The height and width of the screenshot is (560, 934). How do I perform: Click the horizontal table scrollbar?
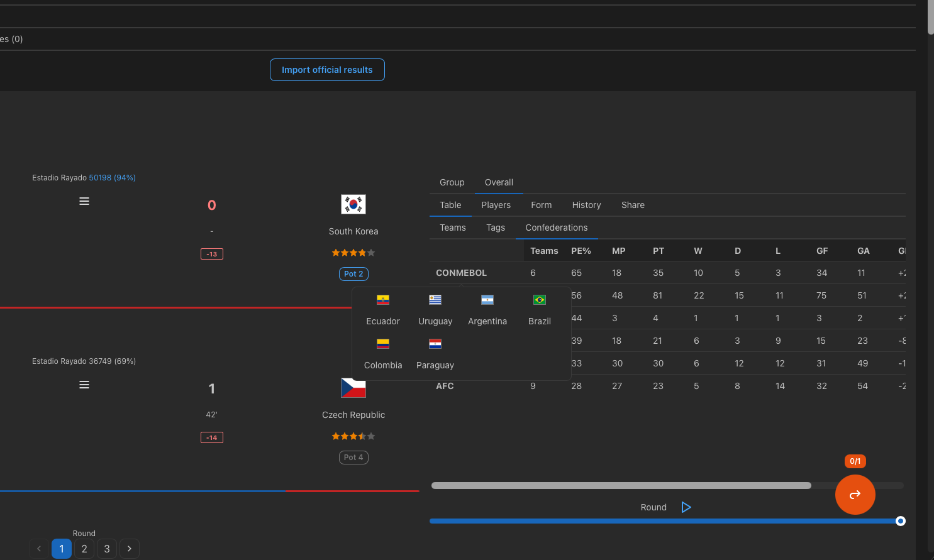coord(621,485)
